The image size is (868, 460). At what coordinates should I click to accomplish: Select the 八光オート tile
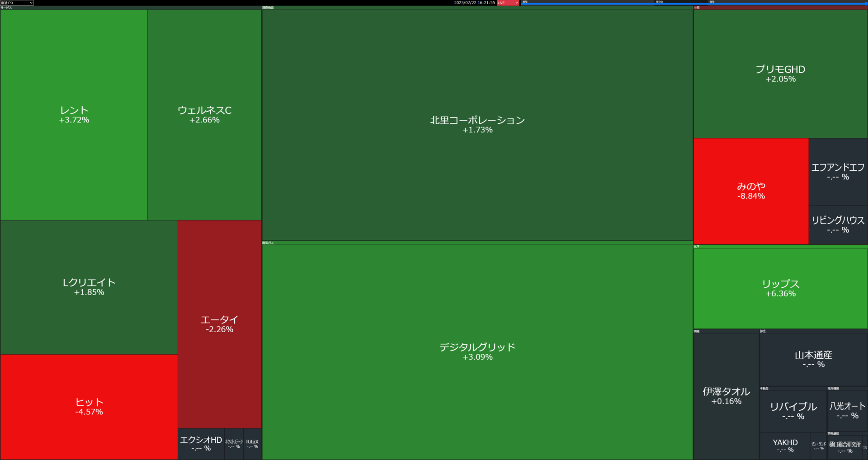point(847,410)
